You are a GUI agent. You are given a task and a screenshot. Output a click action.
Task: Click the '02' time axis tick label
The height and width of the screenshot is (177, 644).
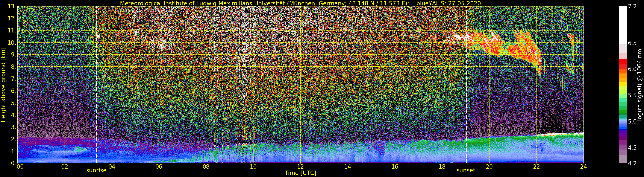pos(65,167)
